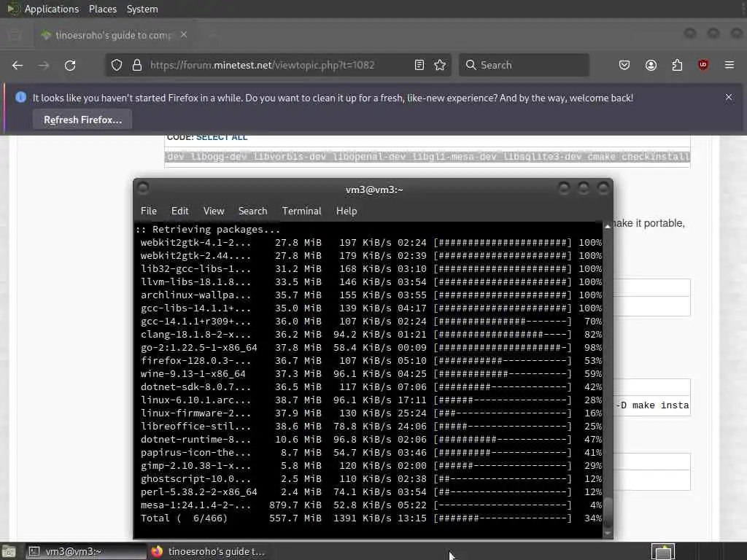Image resolution: width=747 pixels, height=560 pixels.
Task: Open uBlock Origin extension icon
Action: click(x=703, y=65)
